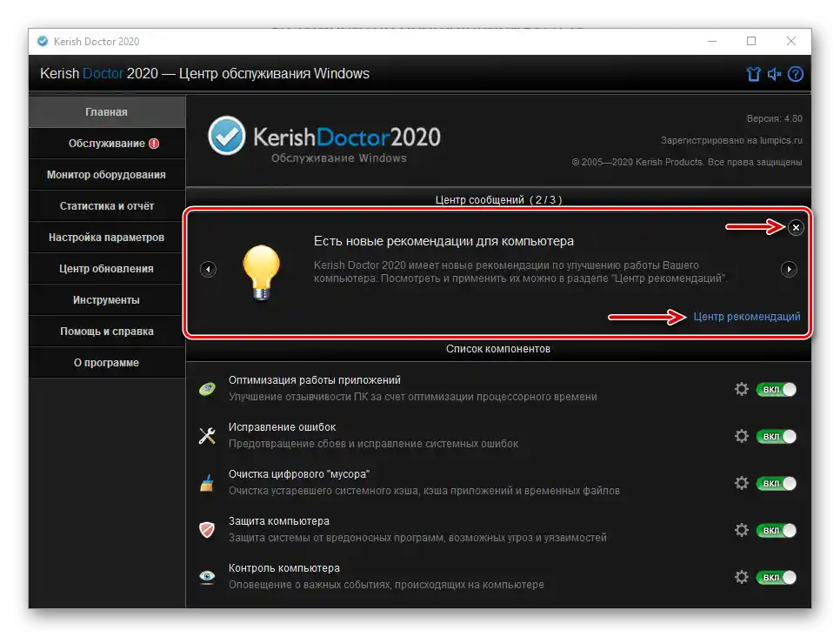The image size is (840, 637).
Task: Open the Обслуживание section
Action: pos(107,144)
